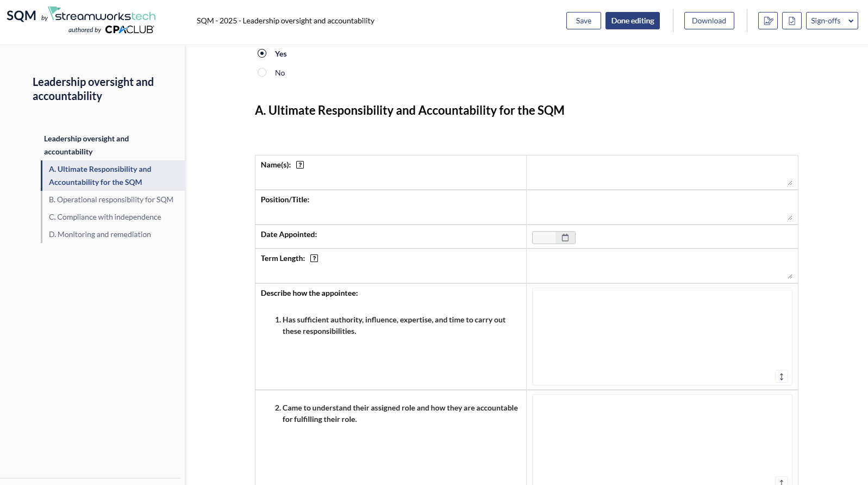Image resolution: width=868 pixels, height=485 pixels.
Task: Click the Name(s) text area
Action: [661, 172]
